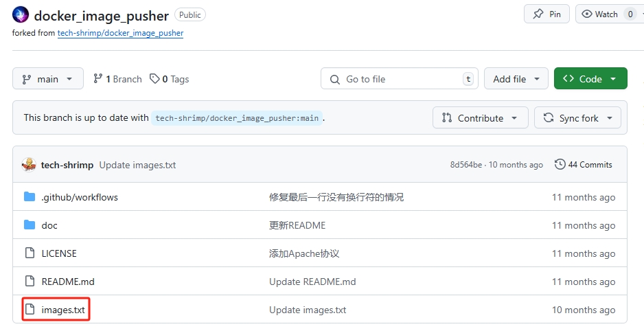Image resolution: width=644 pixels, height=331 pixels.
Task: Expand the Sync fork dropdown
Action: 577,118
